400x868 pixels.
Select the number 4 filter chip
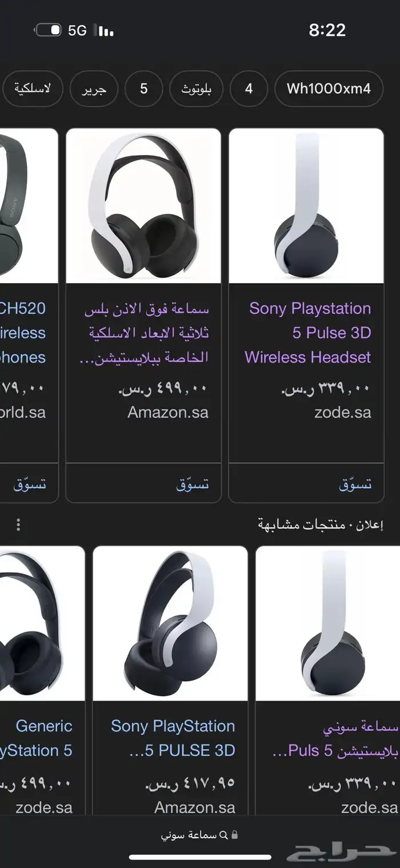point(249,89)
